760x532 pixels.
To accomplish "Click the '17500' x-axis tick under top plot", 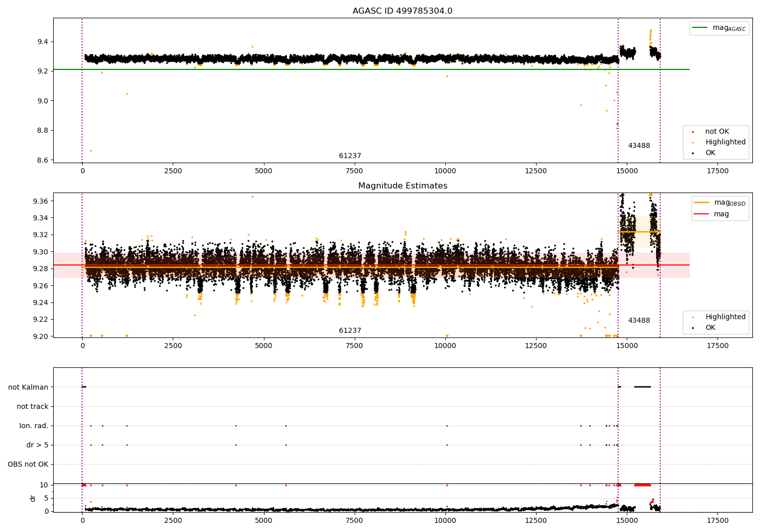I will [717, 171].
